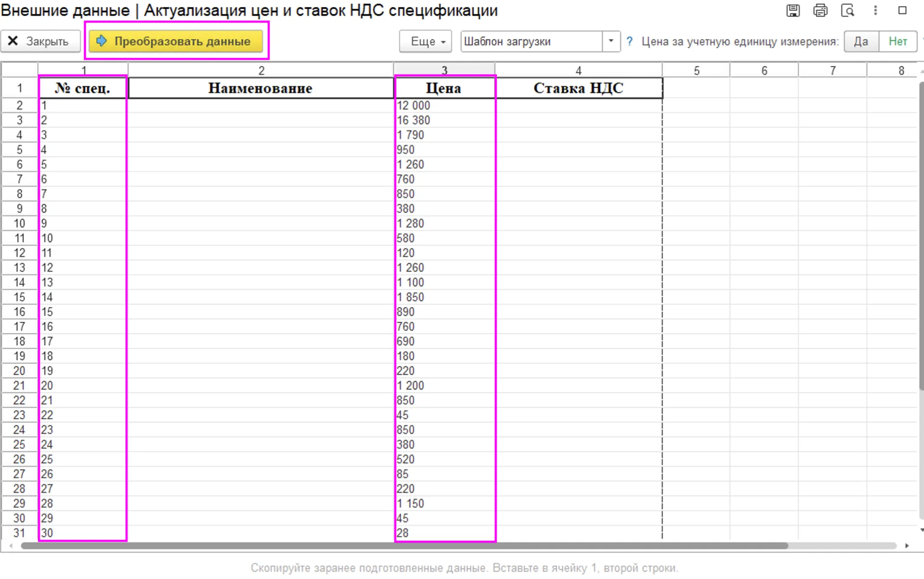The height and width of the screenshot is (579, 924).
Task: Select column header 8
Action: tap(901, 70)
